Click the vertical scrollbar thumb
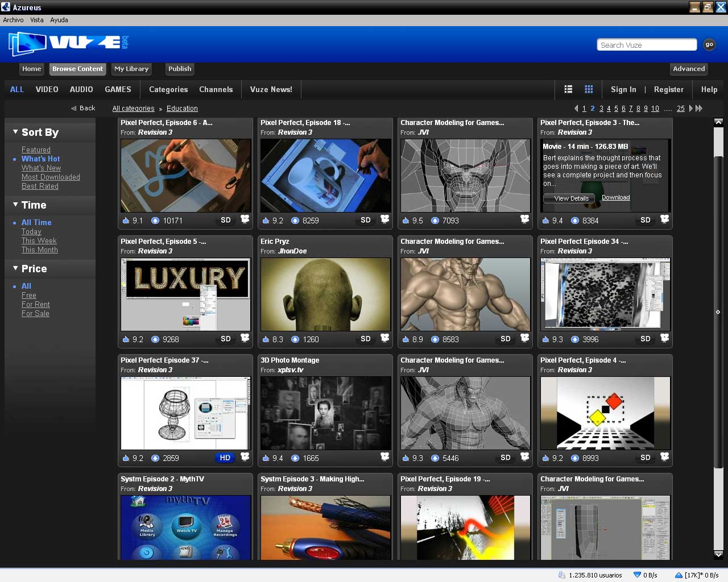 tap(718, 311)
